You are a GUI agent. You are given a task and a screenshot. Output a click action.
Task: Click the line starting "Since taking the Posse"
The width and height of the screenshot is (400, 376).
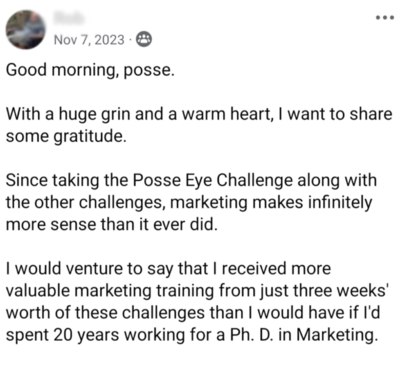pos(192,181)
